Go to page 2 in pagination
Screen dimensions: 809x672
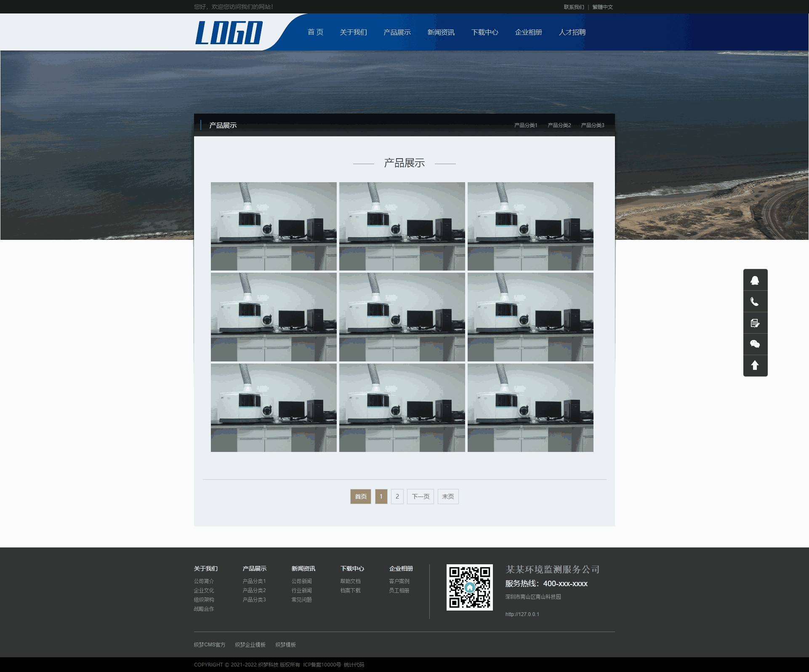[397, 497]
